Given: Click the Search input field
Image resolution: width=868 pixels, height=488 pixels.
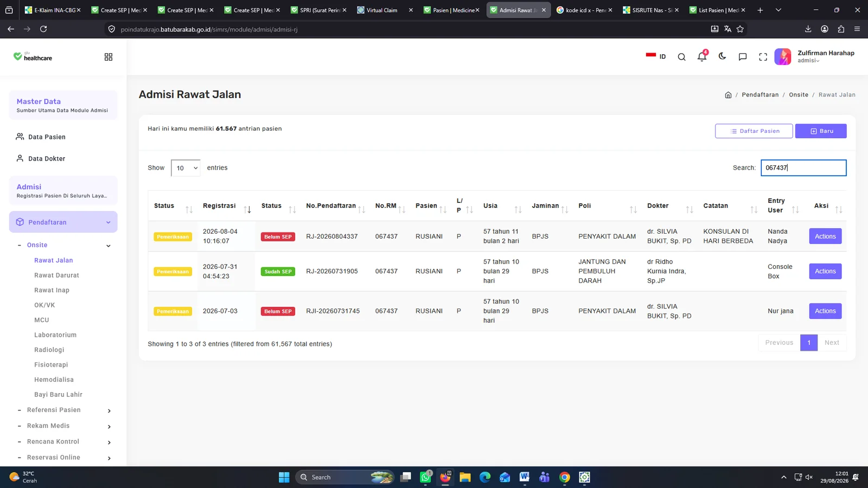Looking at the screenshot, I should (x=803, y=168).
